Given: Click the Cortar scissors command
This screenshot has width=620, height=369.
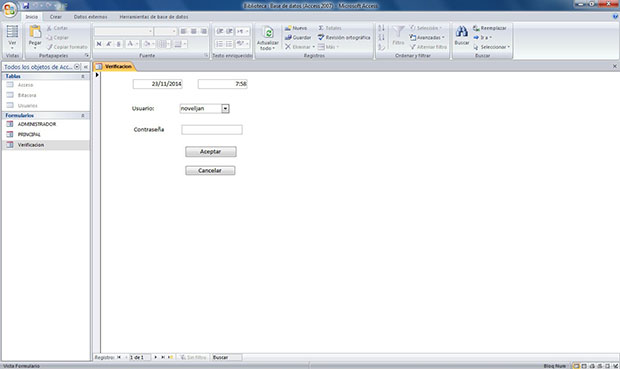Looking at the screenshot, I should pyautogui.click(x=57, y=28).
